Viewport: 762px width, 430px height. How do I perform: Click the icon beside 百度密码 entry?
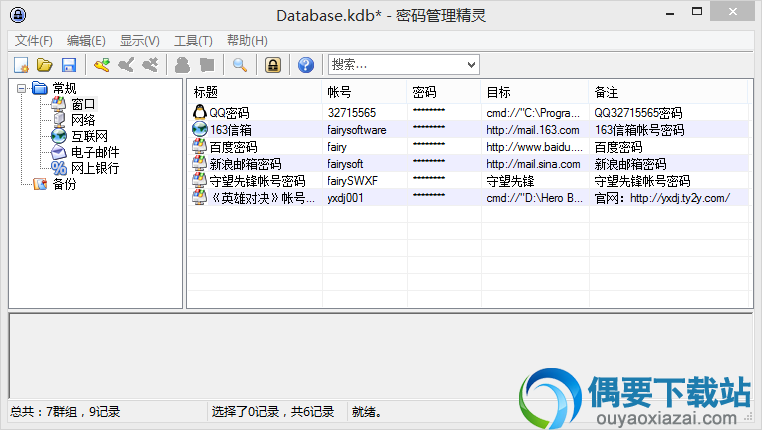click(x=200, y=146)
